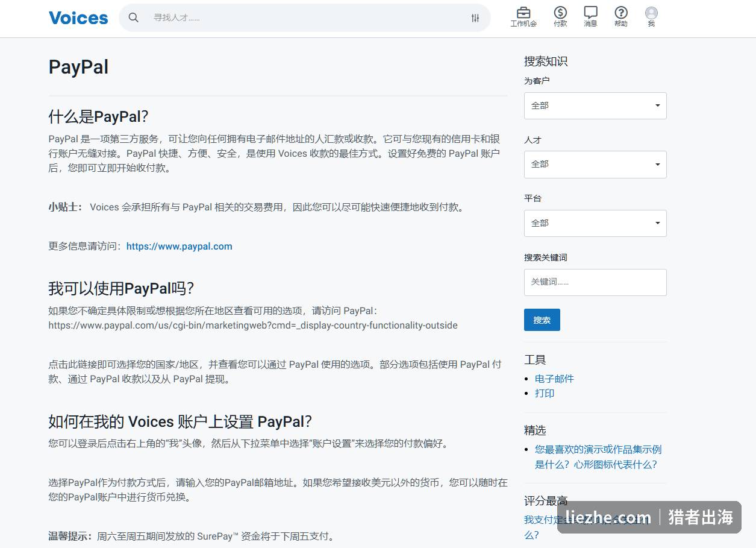Click the 什么是PayPal? heading

pos(98,116)
